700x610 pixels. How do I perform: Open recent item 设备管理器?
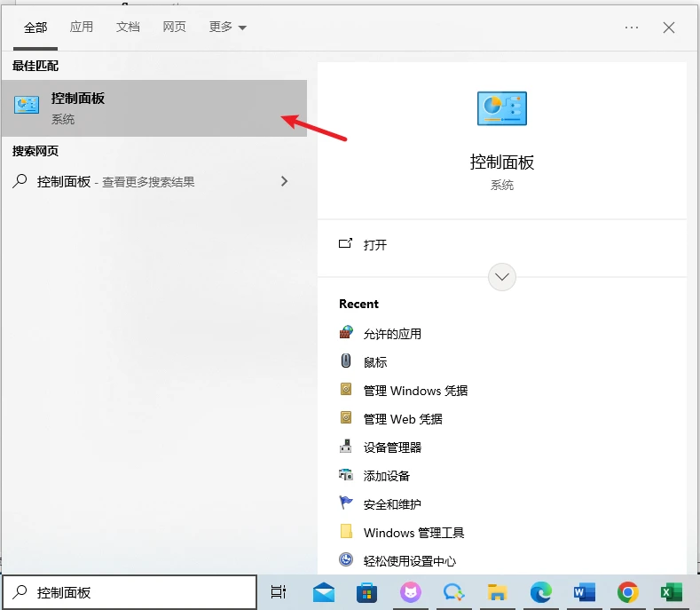pyautogui.click(x=392, y=448)
